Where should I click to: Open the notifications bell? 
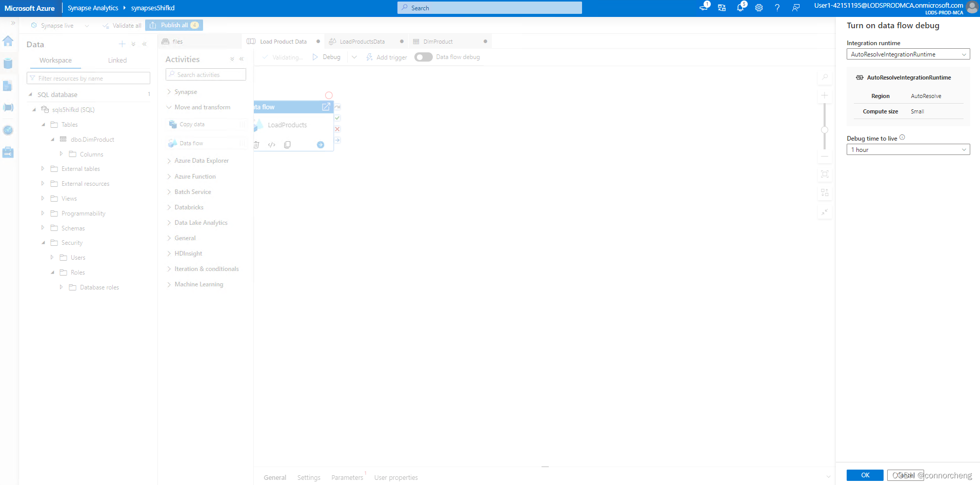(x=741, y=7)
